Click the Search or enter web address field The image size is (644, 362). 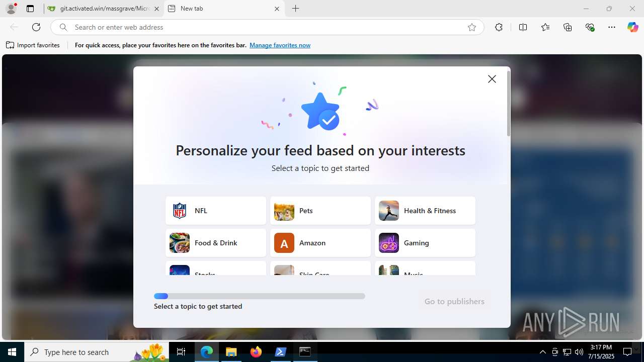tap(267, 27)
